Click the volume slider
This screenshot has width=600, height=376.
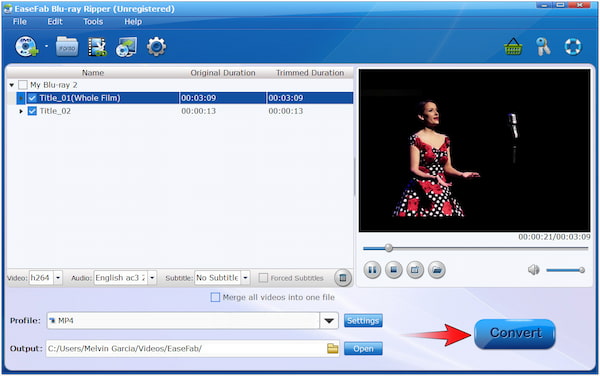(x=565, y=270)
